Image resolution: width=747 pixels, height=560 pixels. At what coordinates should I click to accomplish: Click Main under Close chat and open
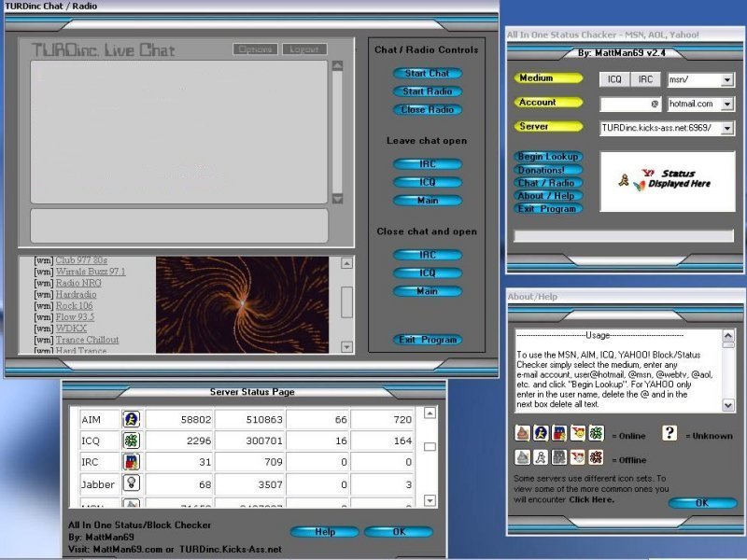point(428,291)
